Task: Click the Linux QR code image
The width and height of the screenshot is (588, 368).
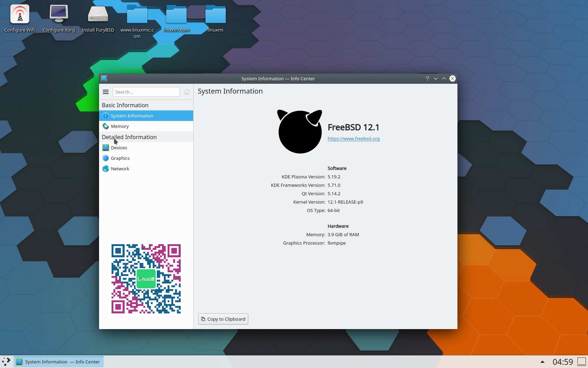Action: pos(146,279)
